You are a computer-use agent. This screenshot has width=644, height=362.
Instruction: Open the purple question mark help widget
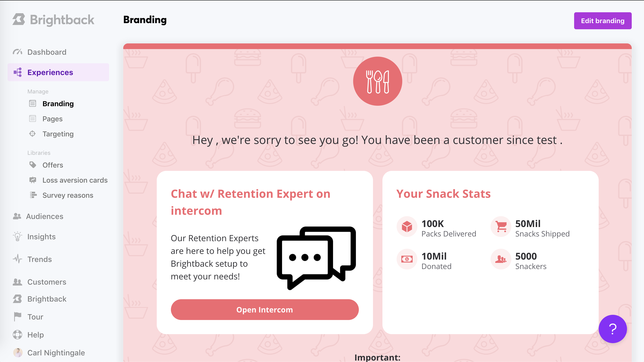(x=613, y=329)
